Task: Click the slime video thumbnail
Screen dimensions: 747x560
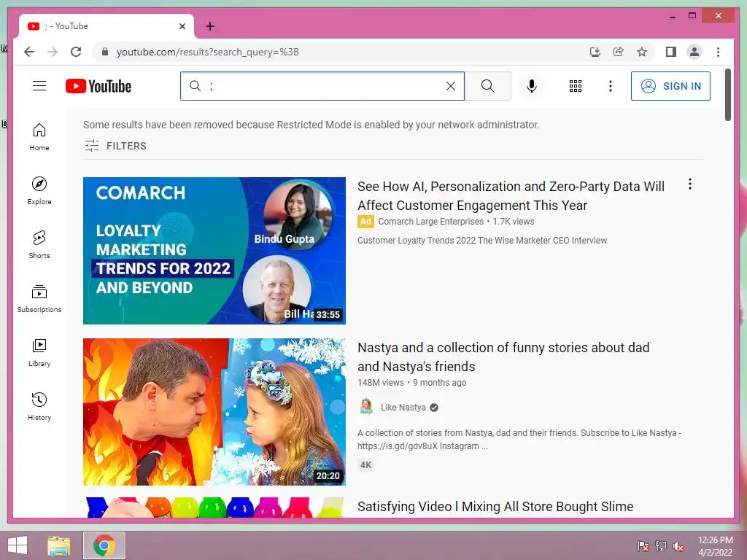Action: (x=214, y=507)
